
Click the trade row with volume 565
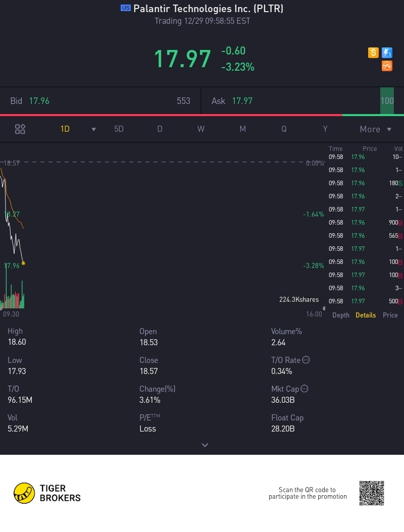click(x=365, y=236)
